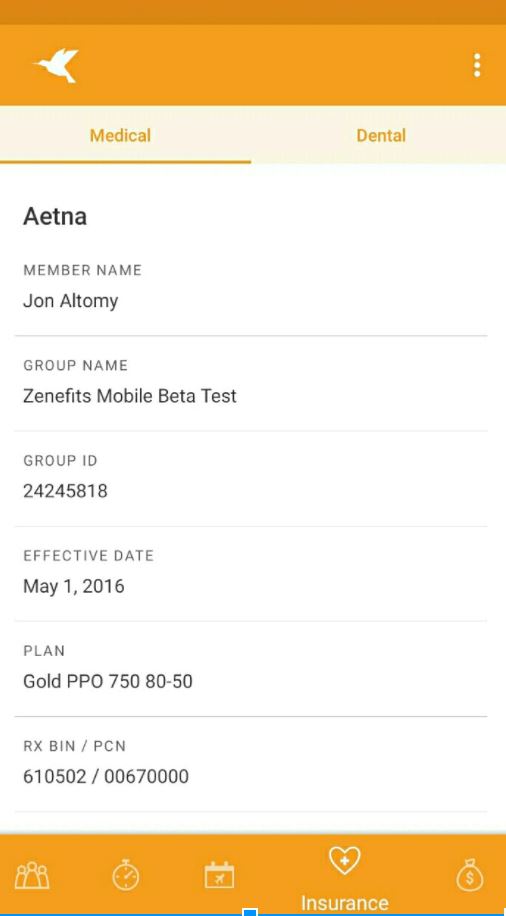Open the three-dot overflow menu
This screenshot has width=506, height=916.
(x=477, y=65)
